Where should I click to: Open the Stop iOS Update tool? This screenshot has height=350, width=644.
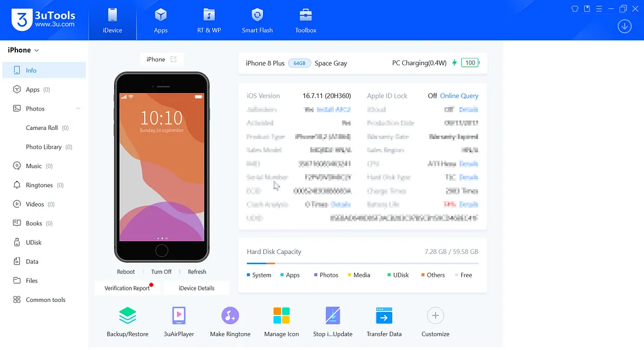click(x=333, y=316)
